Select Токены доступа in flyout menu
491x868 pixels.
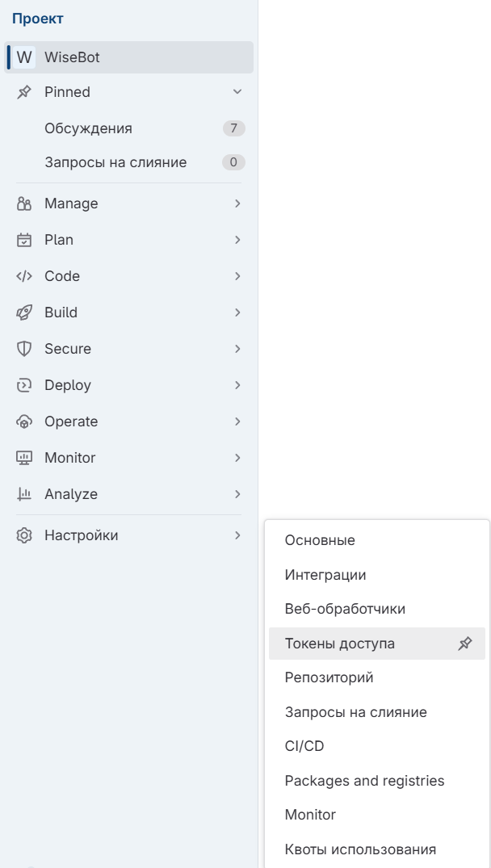pos(377,644)
